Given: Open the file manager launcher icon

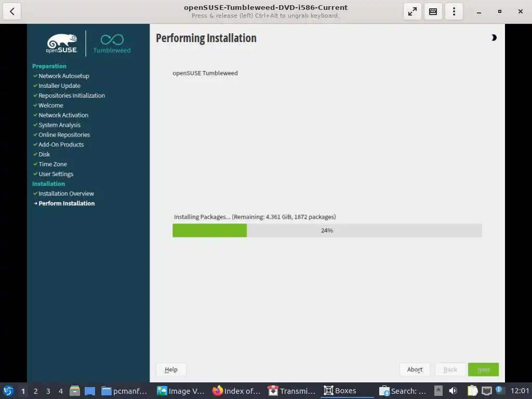Looking at the screenshot, I should point(75,391).
